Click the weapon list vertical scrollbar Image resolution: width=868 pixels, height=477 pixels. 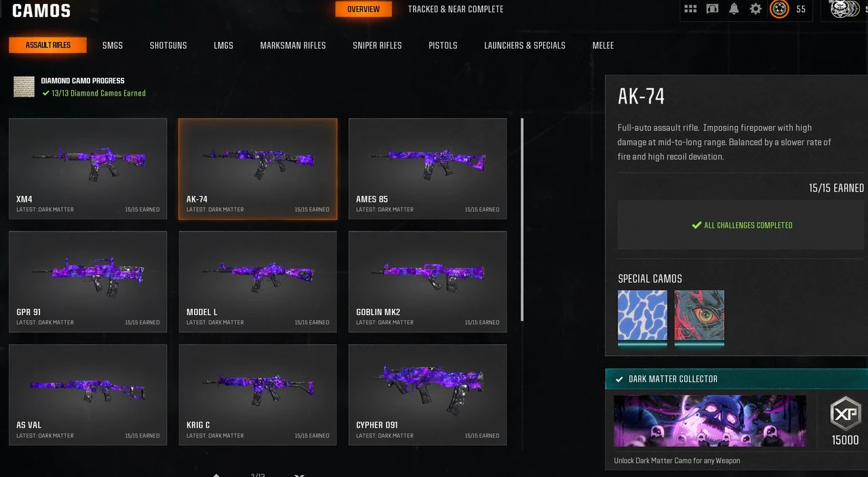[521, 220]
